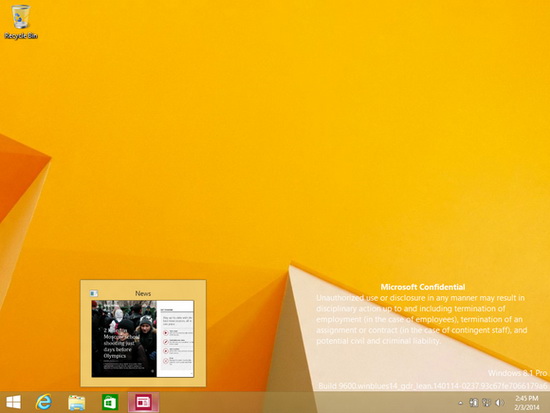Launch Internet Explorer from the taskbar
The width and height of the screenshot is (550, 413).
(43, 402)
